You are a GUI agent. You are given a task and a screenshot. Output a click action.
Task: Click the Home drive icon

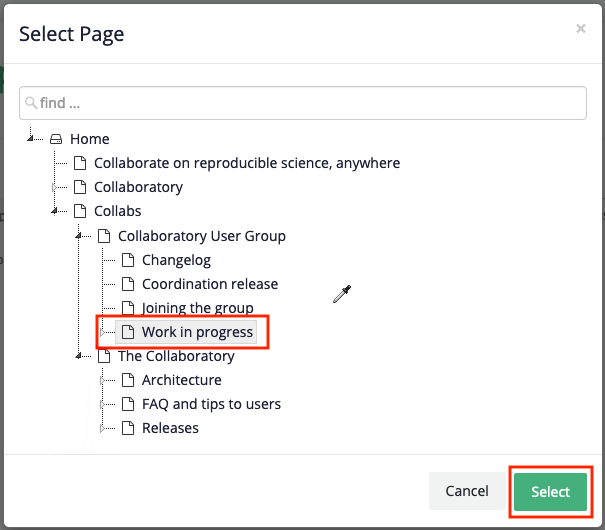56,140
